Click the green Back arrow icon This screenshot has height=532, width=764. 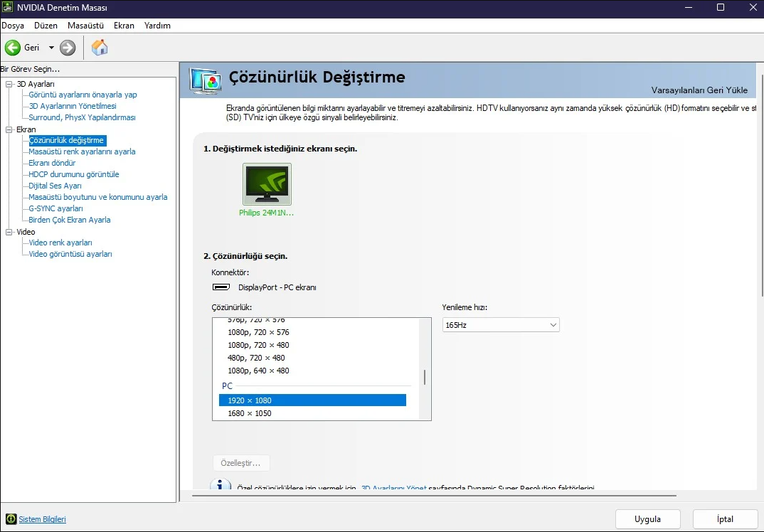click(13, 48)
